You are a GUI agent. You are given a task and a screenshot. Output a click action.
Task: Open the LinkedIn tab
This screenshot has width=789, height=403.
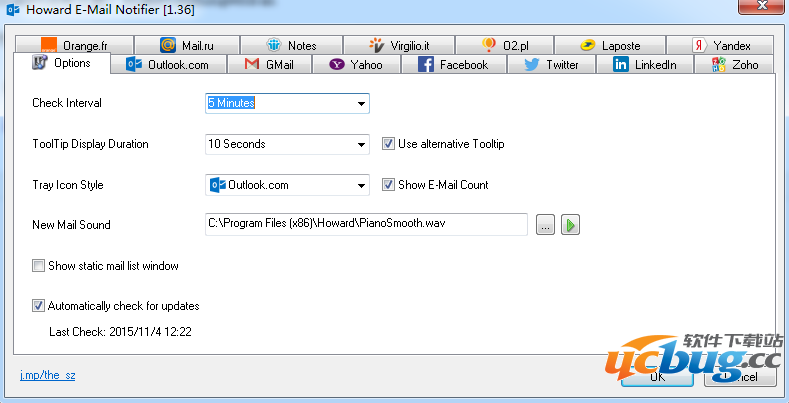tap(646, 64)
